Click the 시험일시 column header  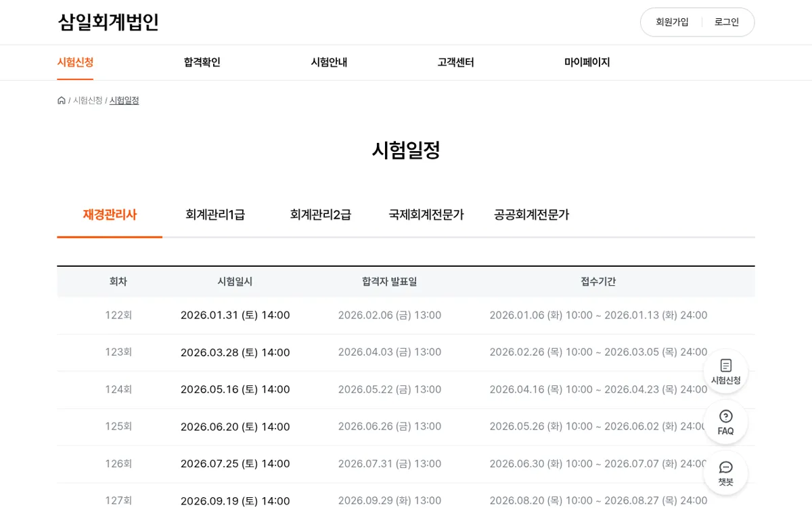235,282
